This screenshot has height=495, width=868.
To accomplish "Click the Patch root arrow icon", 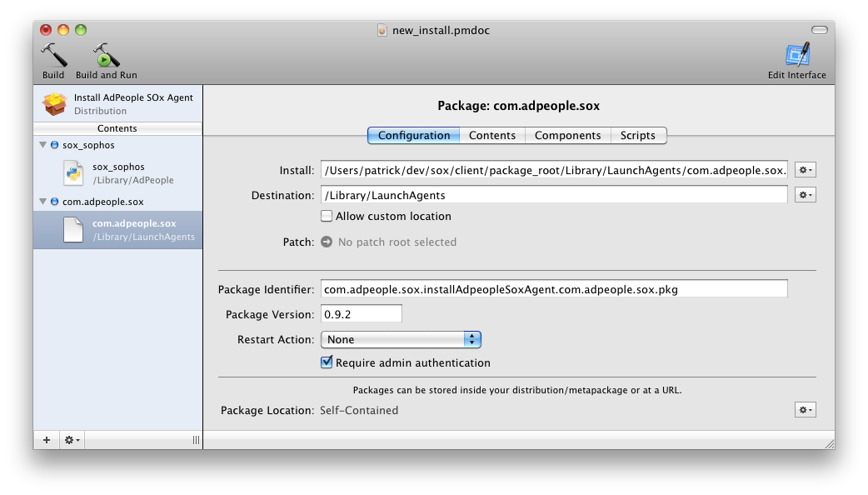I will (x=327, y=242).
